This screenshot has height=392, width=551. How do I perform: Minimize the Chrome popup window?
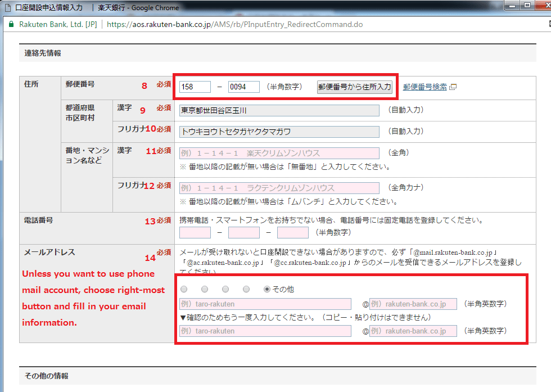coord(512,6)
